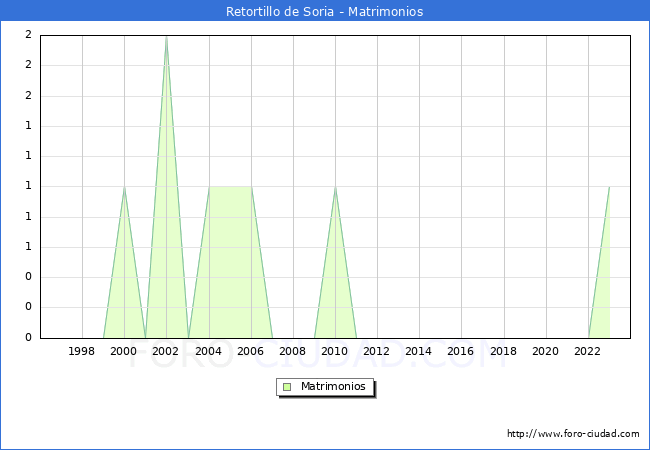Click the peak data point at 2002
Image resolution: width=650 pixels, height=450 pixels.
point(166,36)
